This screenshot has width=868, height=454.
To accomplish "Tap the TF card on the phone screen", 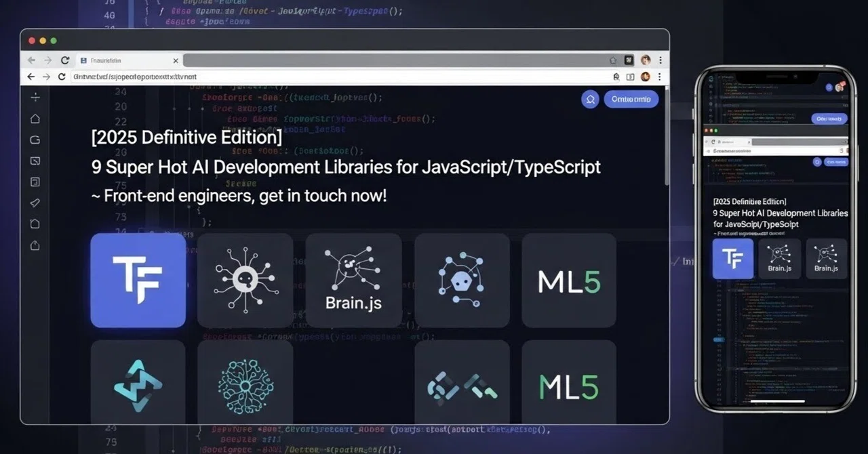I will (733, 258).
